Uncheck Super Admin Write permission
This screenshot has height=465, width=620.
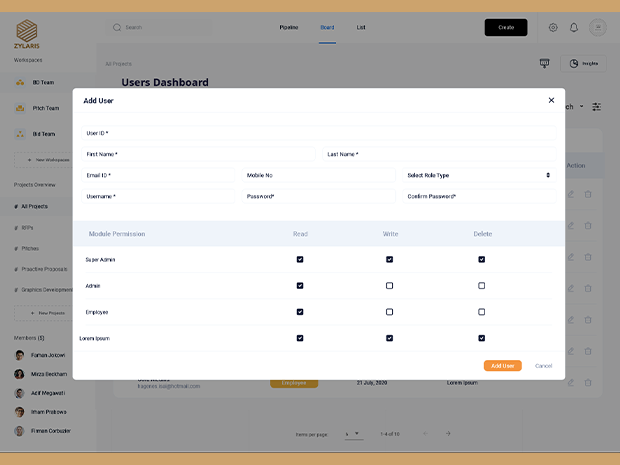pos(389,259)
